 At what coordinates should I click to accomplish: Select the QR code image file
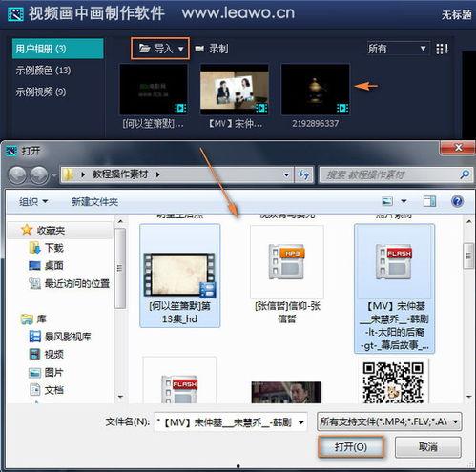click(393, 381)
